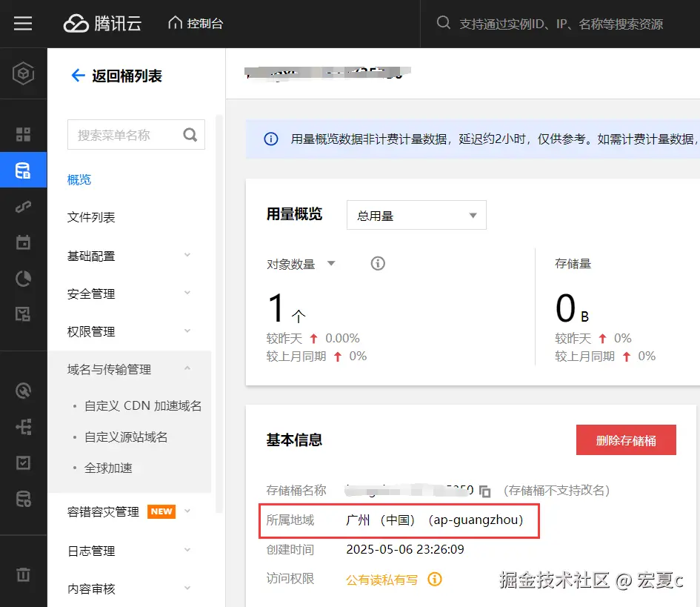Click the Tencent Cloud logo
The image size is (700, 607).
(x=102, y=23)
